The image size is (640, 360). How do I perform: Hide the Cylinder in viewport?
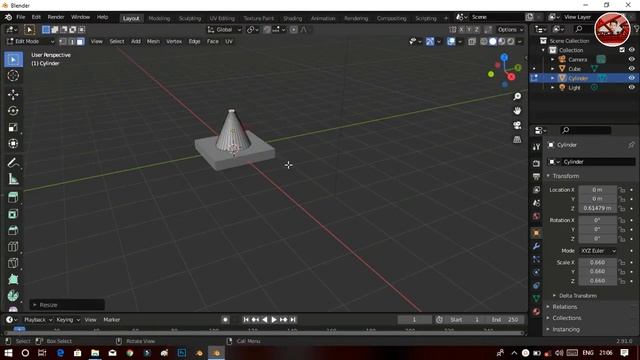(631, 78)
